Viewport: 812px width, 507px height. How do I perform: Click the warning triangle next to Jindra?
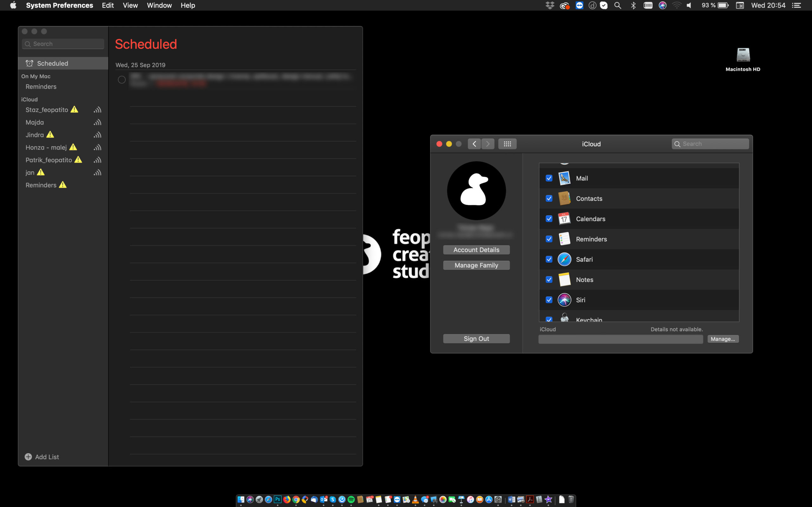(50, 134)
